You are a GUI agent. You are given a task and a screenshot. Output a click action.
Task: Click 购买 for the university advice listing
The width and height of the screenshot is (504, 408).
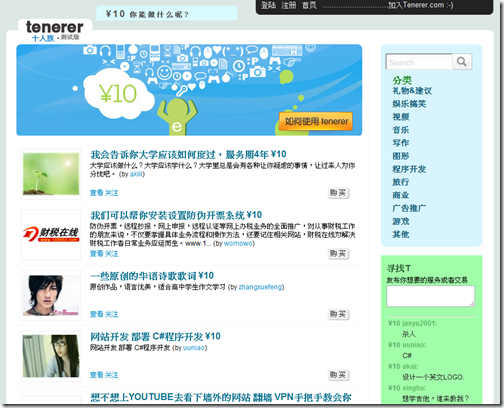(x=338, y=193)
